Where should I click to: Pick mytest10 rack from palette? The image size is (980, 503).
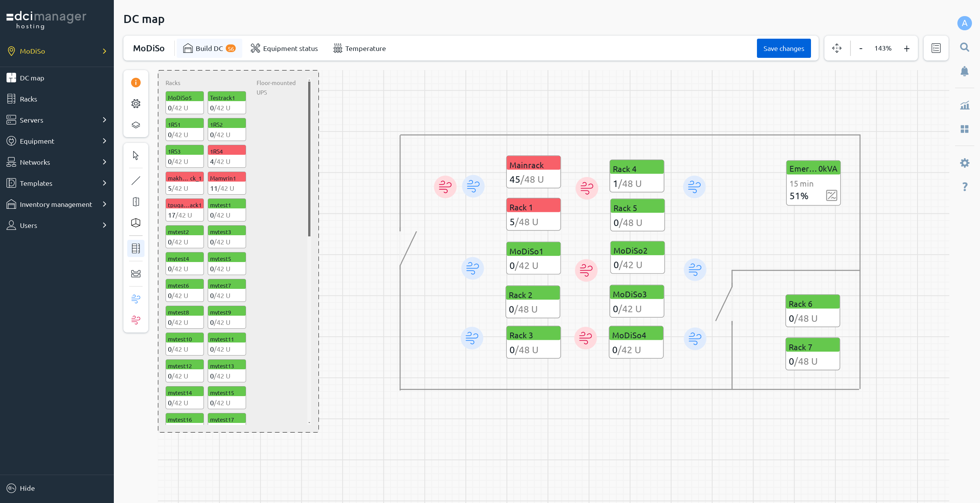click(184, 344)
